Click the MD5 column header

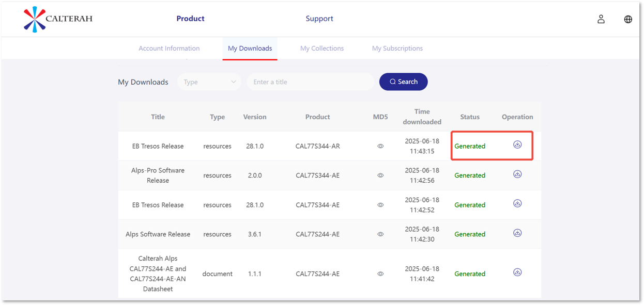coord(380,117)
